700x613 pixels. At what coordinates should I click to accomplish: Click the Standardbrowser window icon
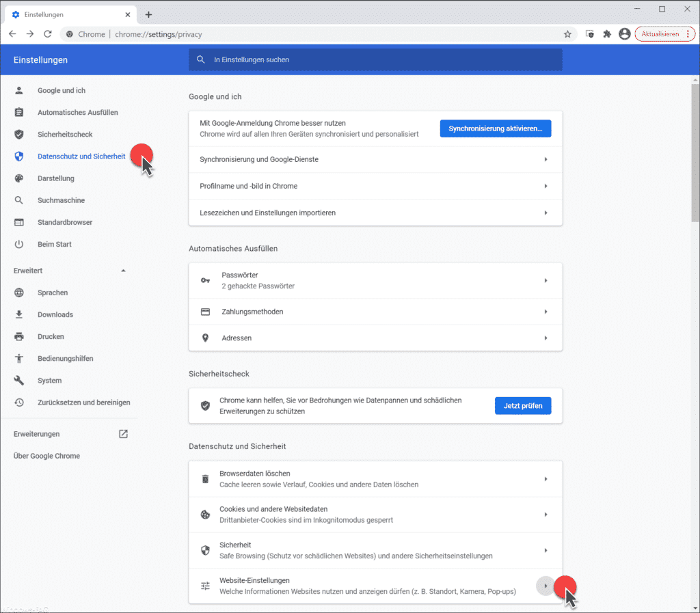(18, 222)
